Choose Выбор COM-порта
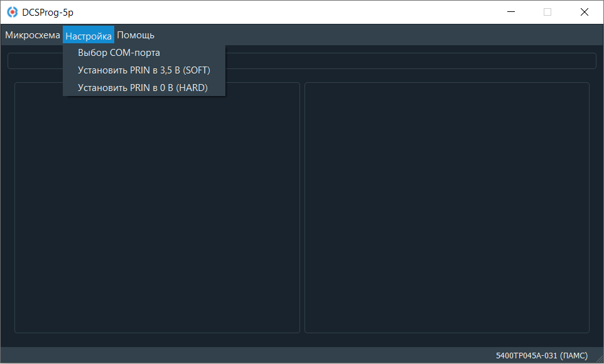The image size is (604, 364). pos(144,53)
